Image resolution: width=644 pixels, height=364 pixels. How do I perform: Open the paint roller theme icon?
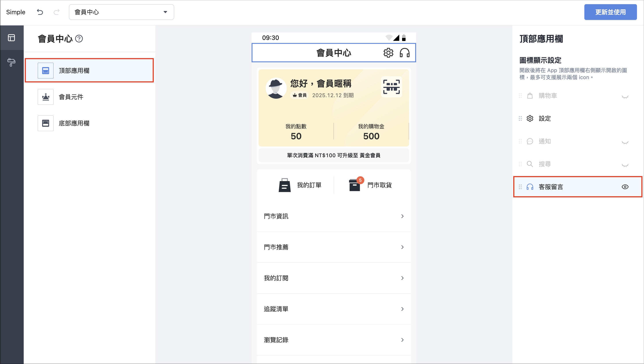click(x=11, y=62)
